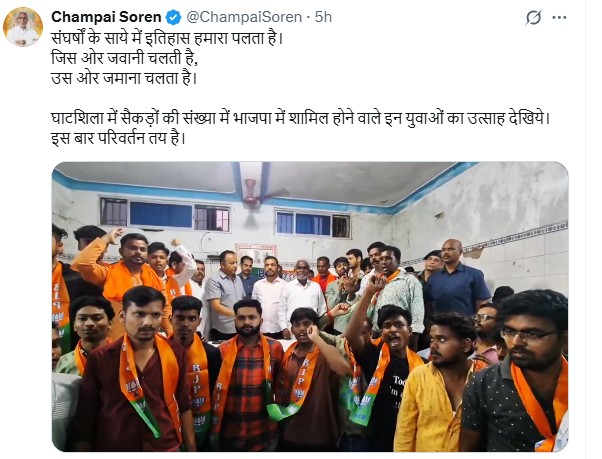
Task: Click the Grok explain icon
Action: click(x=533, y=18)
